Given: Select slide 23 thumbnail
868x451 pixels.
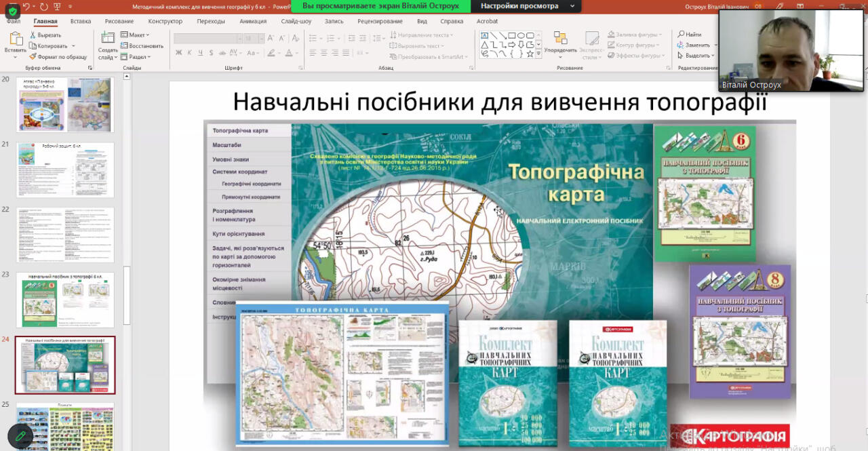Looking at the screenshot, I should click(x=65, y=300).
